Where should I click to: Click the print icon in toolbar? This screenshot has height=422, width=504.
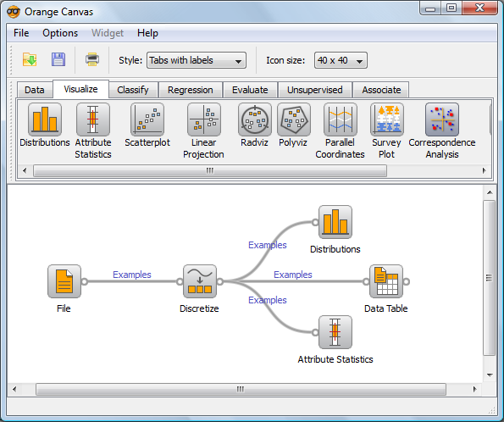click(92, 60)
